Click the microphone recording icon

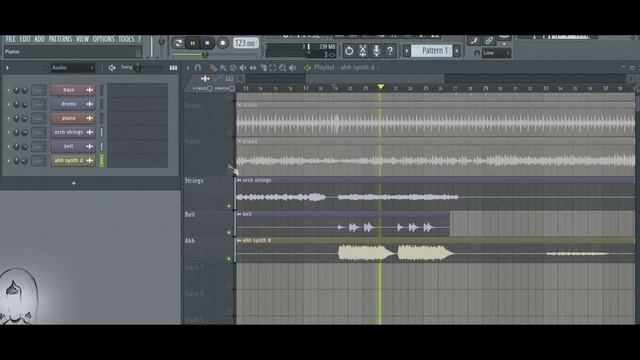[376, 51]
